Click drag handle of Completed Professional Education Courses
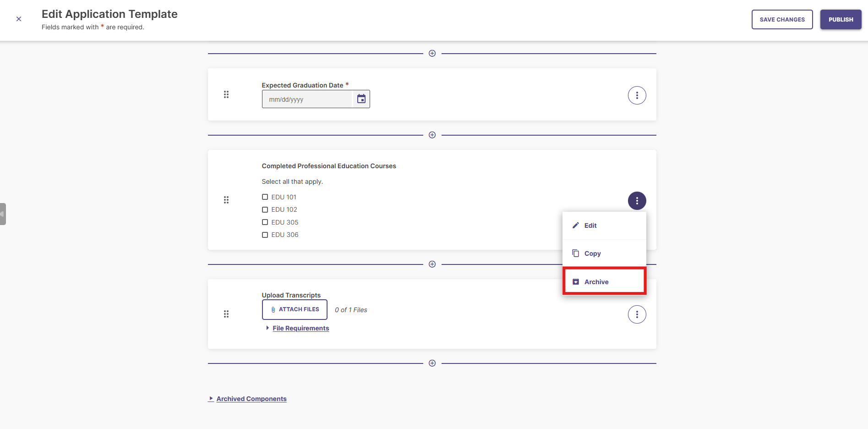The width and height of the screenshot is (868, 429). tap(226, 200)
